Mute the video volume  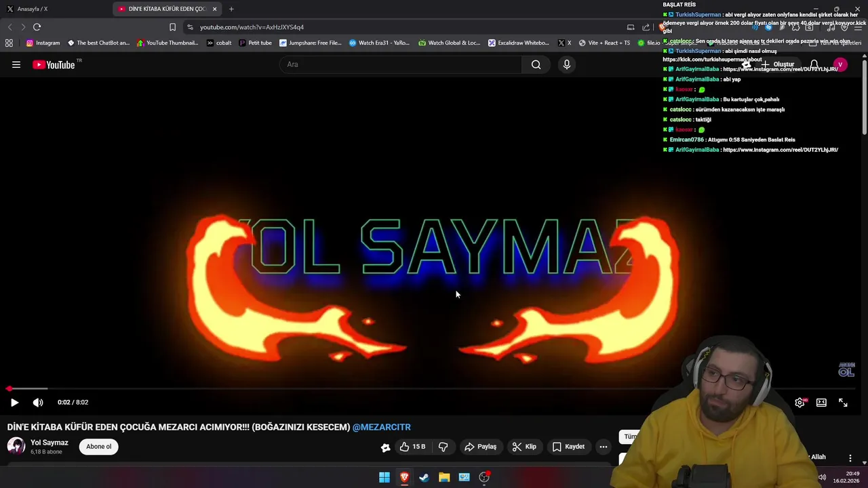coord(38,403)
